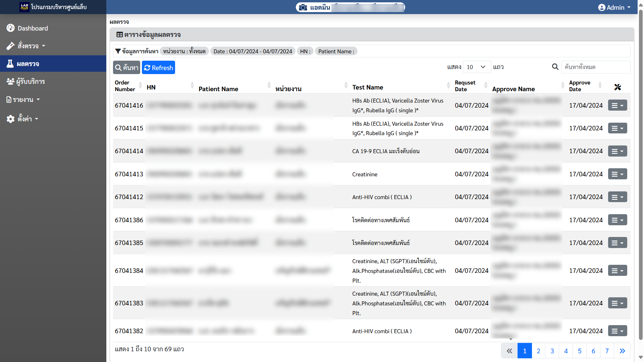Viewport: 644px width, 362px height.
Task: Open action menu for order 67041383
Action: (x=618, y=303)
